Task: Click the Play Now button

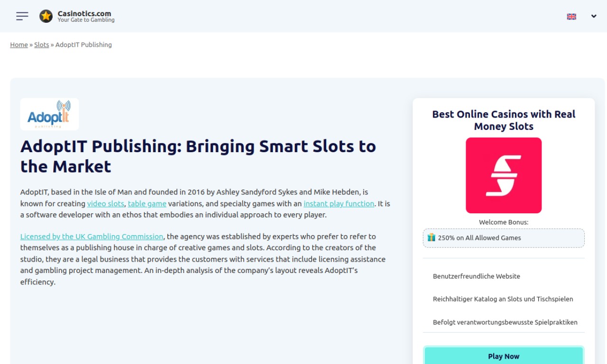Action: coord(504,356)
